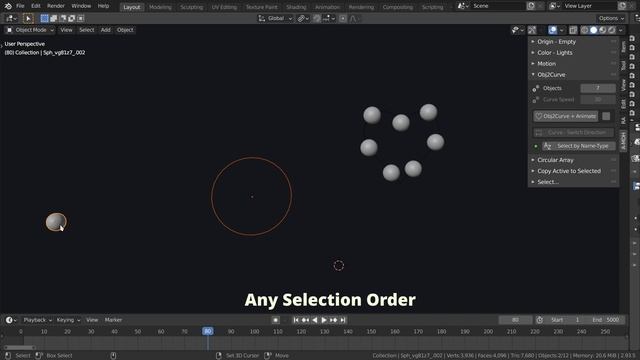Click play reverse button
The image size is (640, 360).
click(x=315, y=320)
